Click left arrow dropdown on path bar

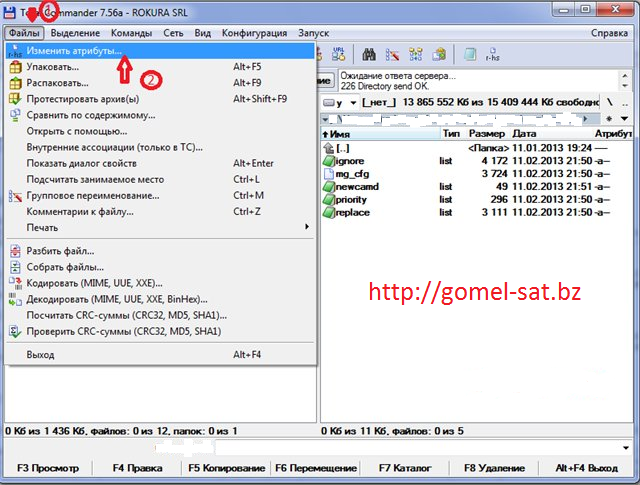[x=325, y=119]
